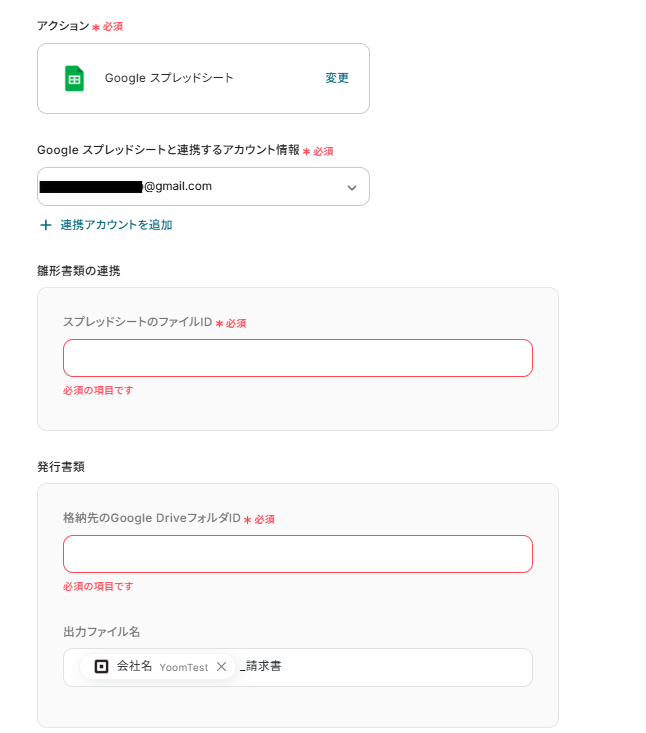Image resolution: width=646 pixels, height=733 pixels.
Task: Click the Square icon in 会社名 chip
Action: tap(101, 666)
